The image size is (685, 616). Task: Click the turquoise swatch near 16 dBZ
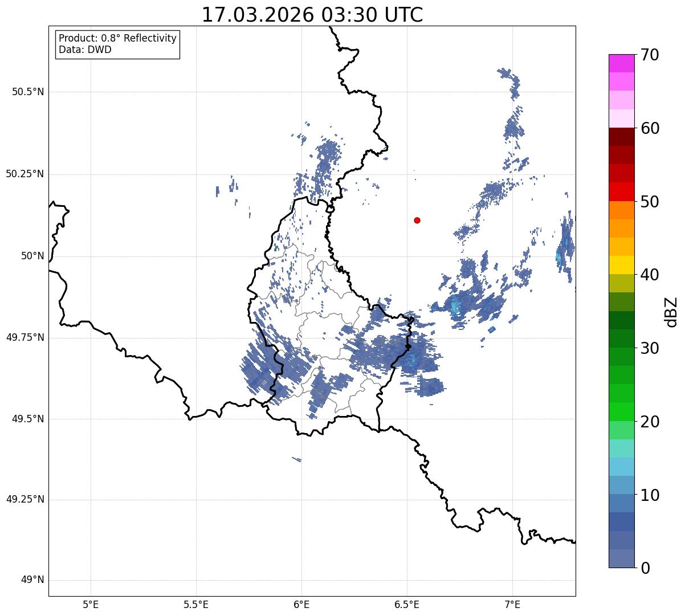(x=621, y=448)
